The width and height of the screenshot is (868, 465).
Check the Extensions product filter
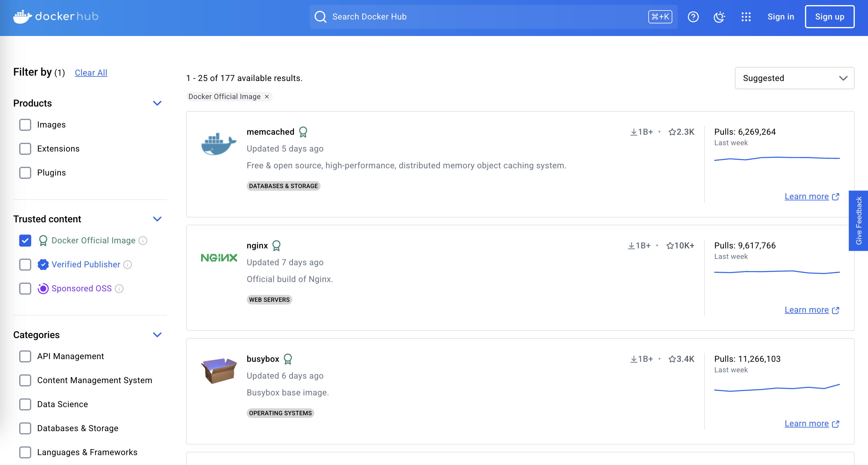pyautogui.click(x=25, y=148)
